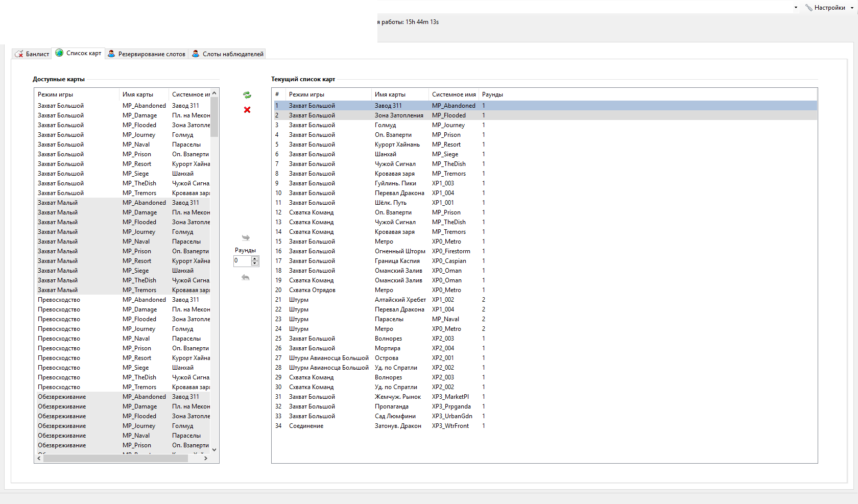Screen dimensions: 858x504
Task: Select row 23 Штурм Параселы
Action: 545,319
